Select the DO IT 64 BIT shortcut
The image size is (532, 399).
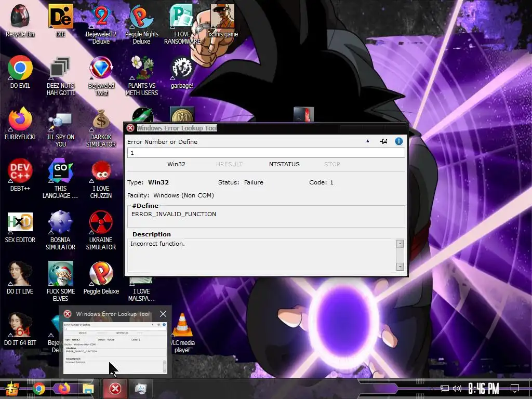20,329
